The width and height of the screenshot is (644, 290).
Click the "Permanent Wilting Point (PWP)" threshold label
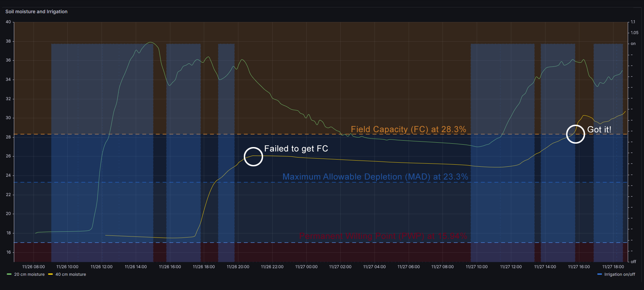click(x=383, y=236)
